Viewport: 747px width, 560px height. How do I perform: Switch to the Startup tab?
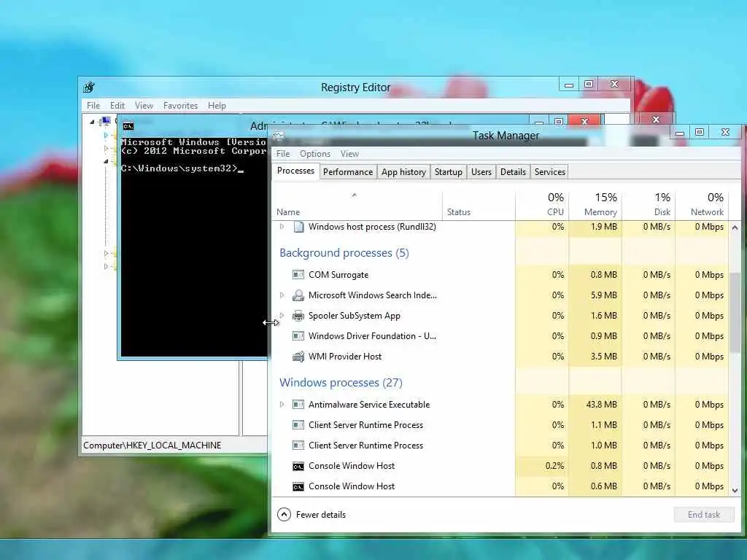[449, 172]
